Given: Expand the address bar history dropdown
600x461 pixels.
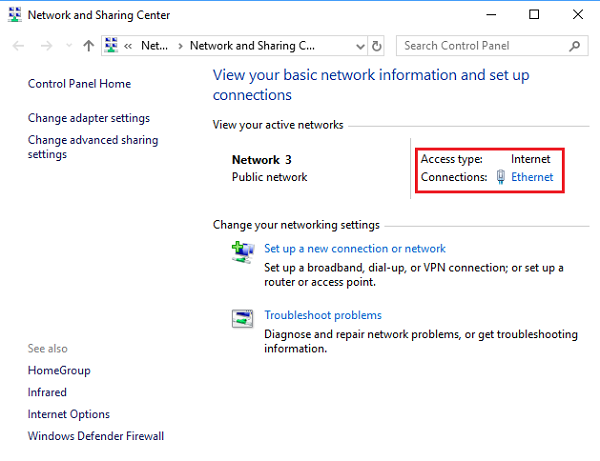Looking at the screenshot, I should [359, 46].
